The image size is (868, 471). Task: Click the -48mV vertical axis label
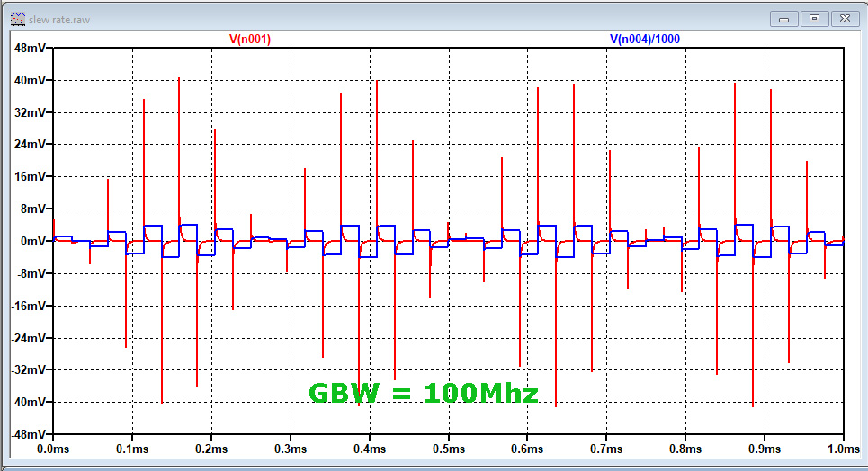click(x=29, y=434)
